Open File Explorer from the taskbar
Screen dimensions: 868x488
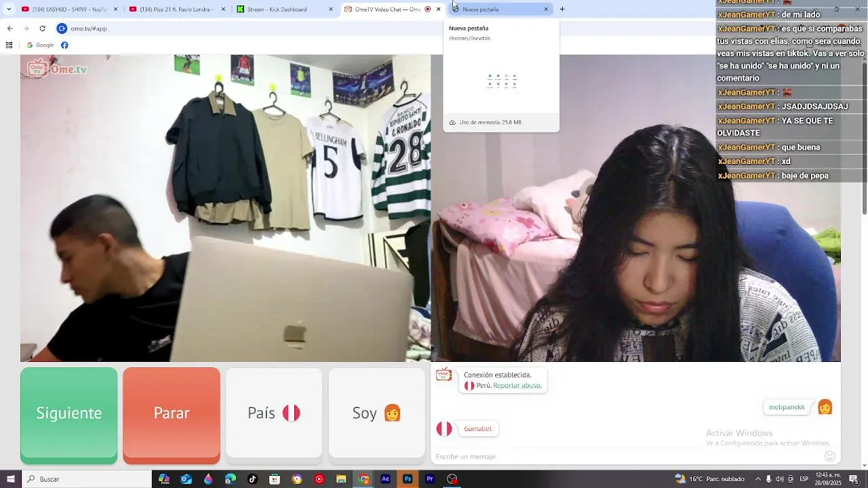pos(341,479)
